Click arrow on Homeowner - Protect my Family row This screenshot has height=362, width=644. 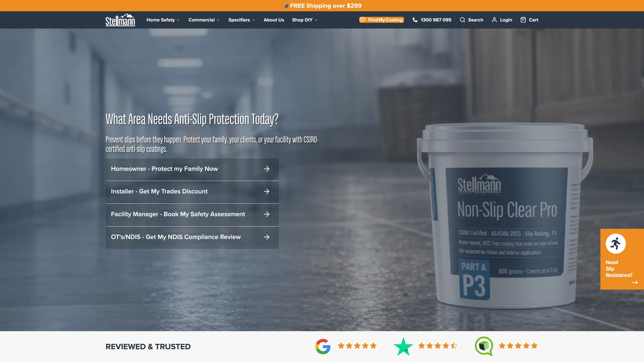pyautogui.click(x=267, y=169)
